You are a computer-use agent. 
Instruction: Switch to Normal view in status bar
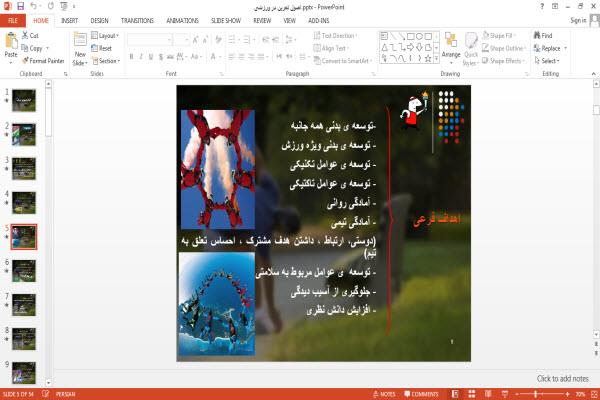455,394
